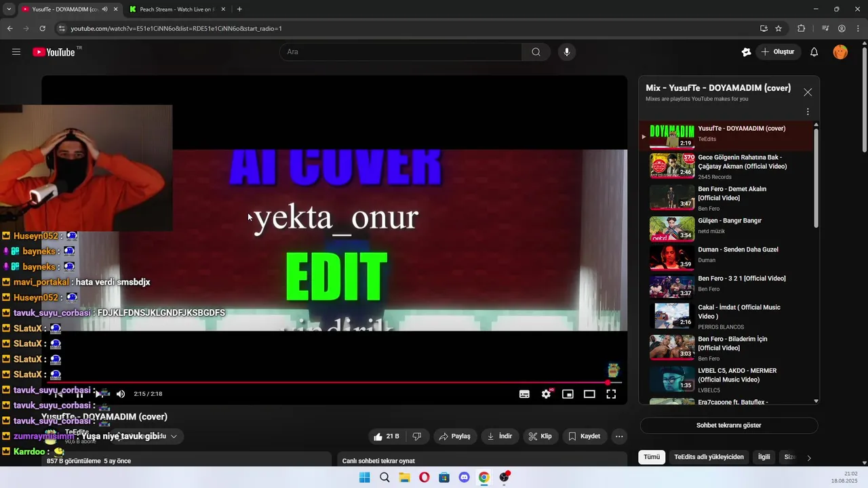The width and height of the screenshot is (868, 488).
Task: Reload the page
Action: [x=42, y=28]
